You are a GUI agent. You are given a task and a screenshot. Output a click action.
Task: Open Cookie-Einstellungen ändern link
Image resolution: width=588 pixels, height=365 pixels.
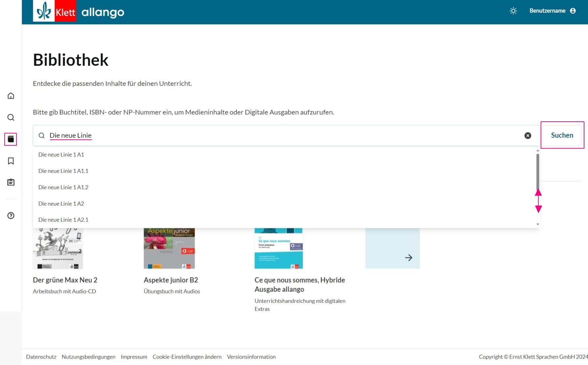187,357
